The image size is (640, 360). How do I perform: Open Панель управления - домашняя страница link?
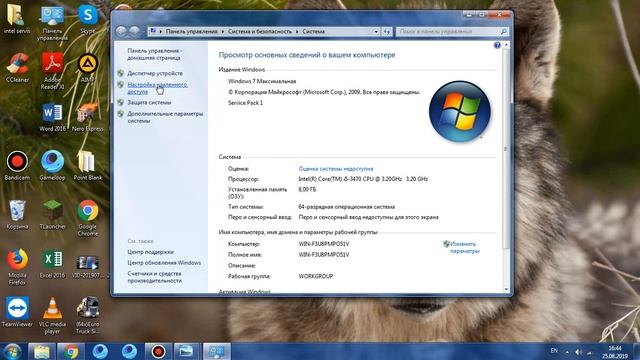point(155,54)
